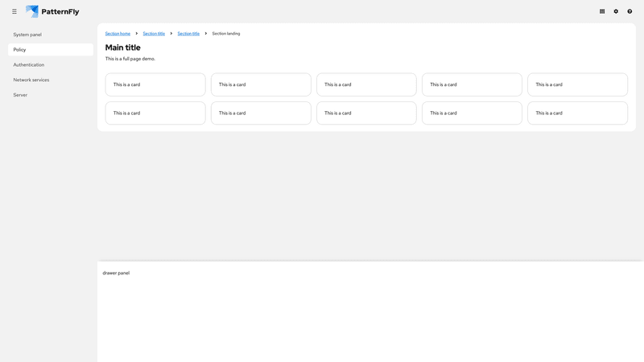Open settings via the gear icon
644x362 pixels.
coord(616,11)
